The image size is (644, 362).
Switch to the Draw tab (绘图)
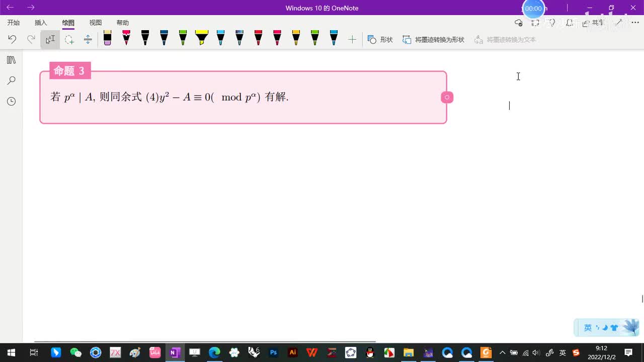pyautogui.click(x=68, y=23)
